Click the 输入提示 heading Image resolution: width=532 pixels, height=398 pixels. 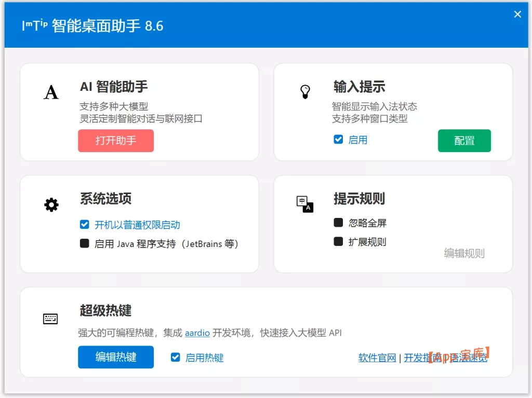coord(360,87)
